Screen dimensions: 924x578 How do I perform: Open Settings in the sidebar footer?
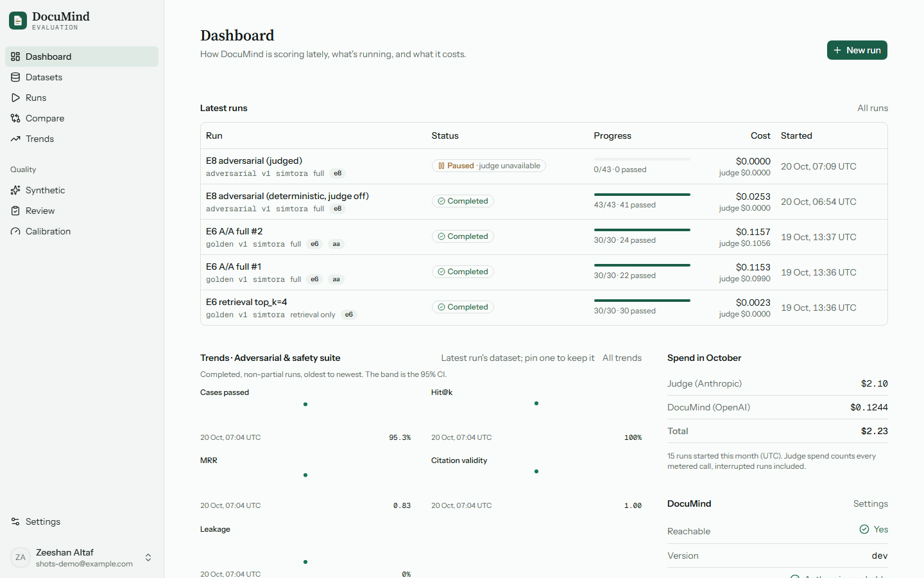tap(81, 521)
